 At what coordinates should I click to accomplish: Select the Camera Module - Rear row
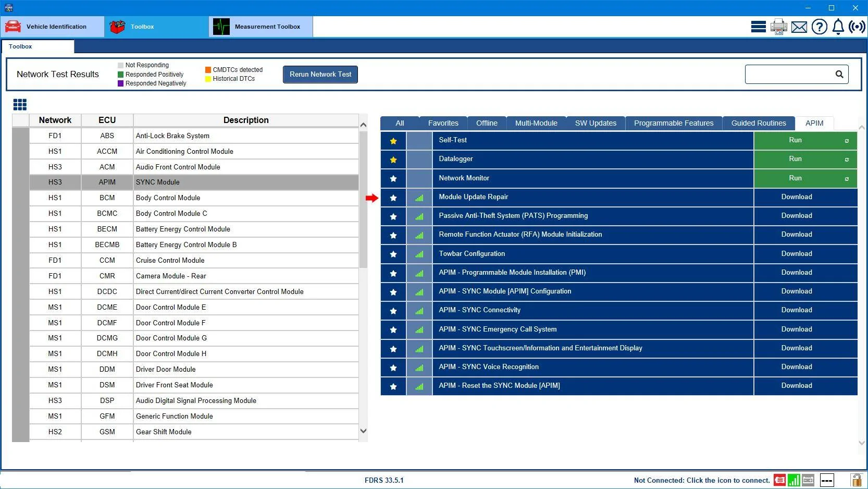pos(194,276)
